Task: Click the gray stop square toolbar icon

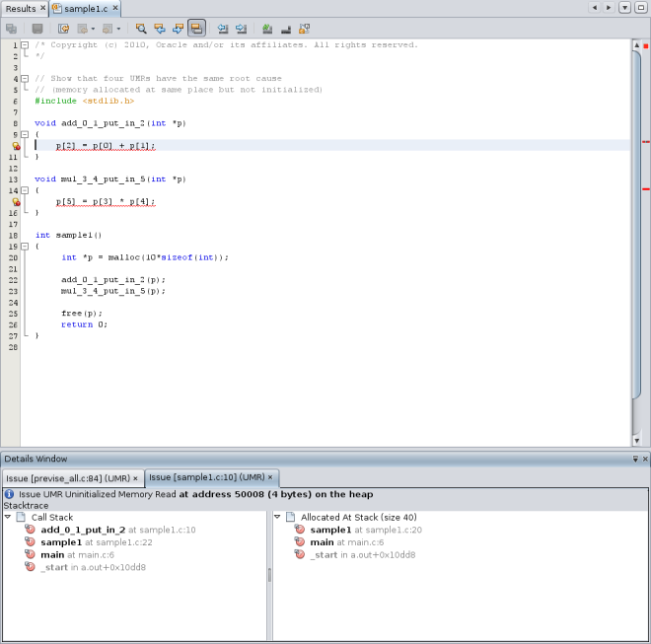Action: click(37, 29)
